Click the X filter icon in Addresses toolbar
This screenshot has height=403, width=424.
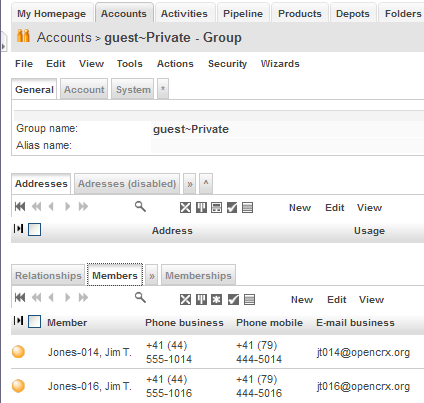[185, 208]
